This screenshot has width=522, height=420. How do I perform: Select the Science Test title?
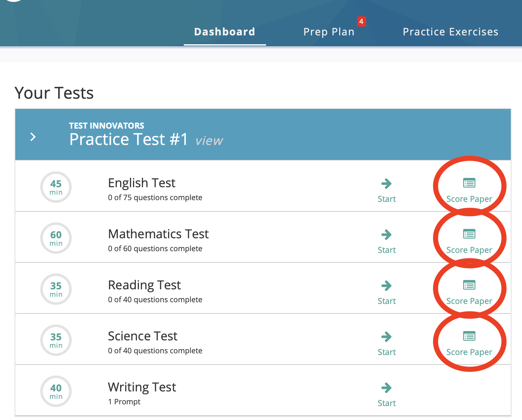coord(143,336)
